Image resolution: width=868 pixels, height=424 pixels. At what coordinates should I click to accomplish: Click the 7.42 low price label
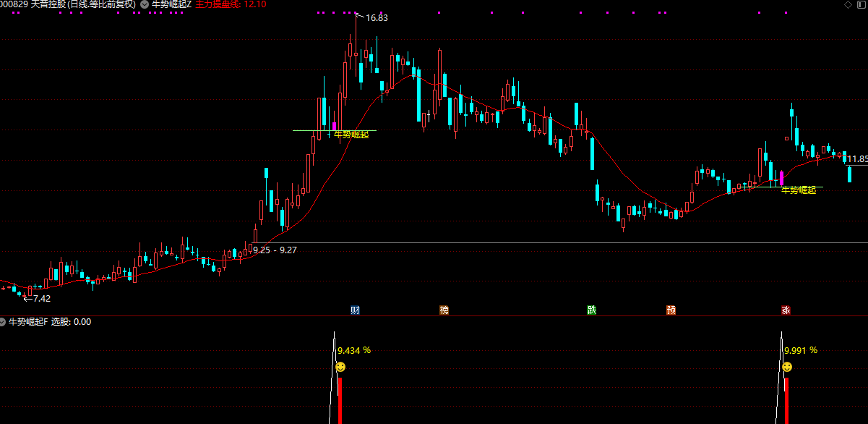(41, 298)
